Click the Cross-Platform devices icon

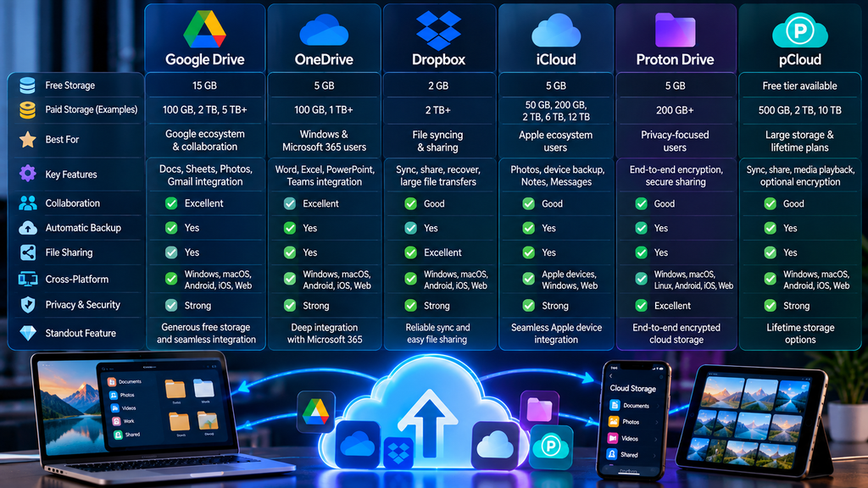click(28, 279)
